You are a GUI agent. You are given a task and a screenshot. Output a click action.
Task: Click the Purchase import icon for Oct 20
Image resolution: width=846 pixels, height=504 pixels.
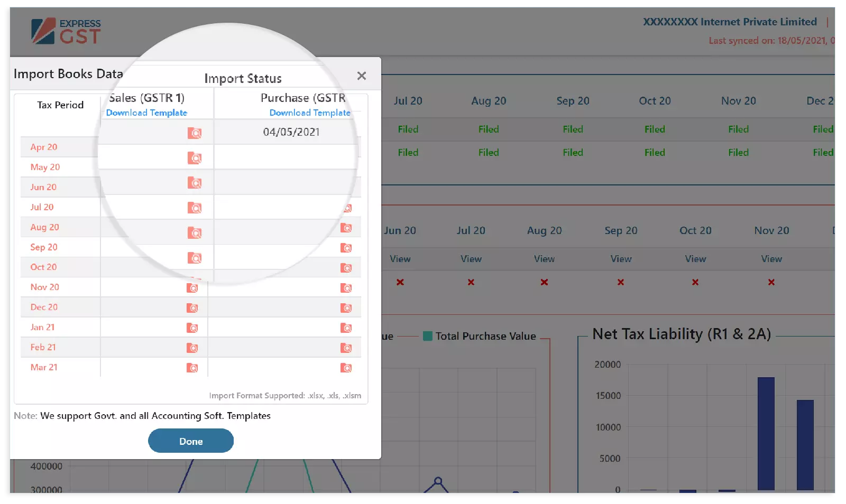click(x=346, y=268)
